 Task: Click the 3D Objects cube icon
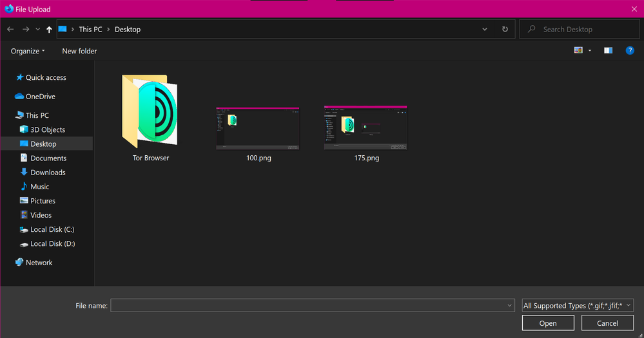pos(24,129)
